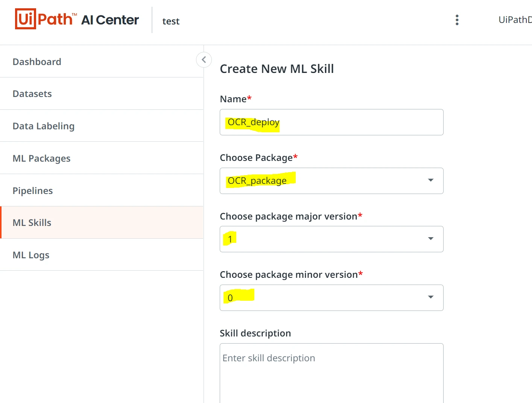
Task: Click the Choose Package label
Action: click(258, 158)
